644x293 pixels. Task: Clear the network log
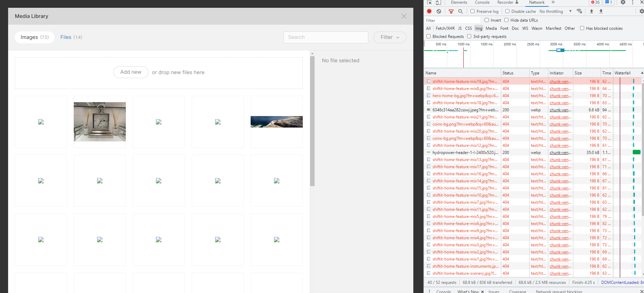coord(439,11)
